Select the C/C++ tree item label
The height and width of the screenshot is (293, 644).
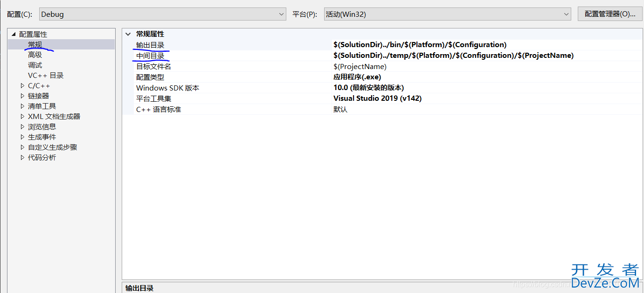(39, 85)
